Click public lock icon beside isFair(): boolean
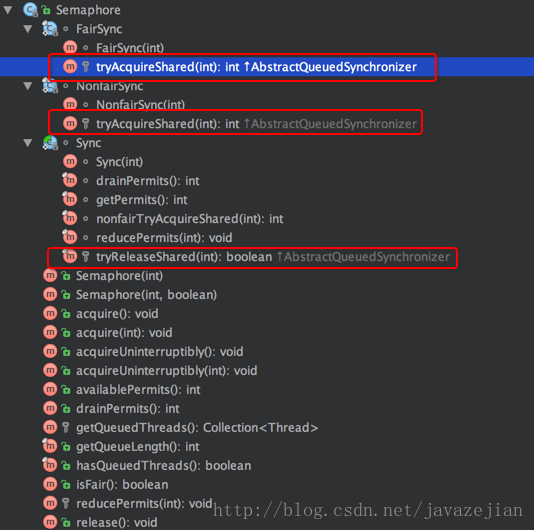This screenshot has width=534, height=530. [x=65, y=484]
